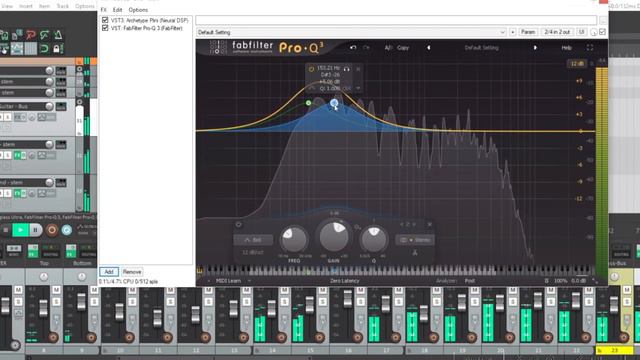Click Pro-Q 3 resize corner icon
Screen dimensions: 640x360
[x=595, y=281]
